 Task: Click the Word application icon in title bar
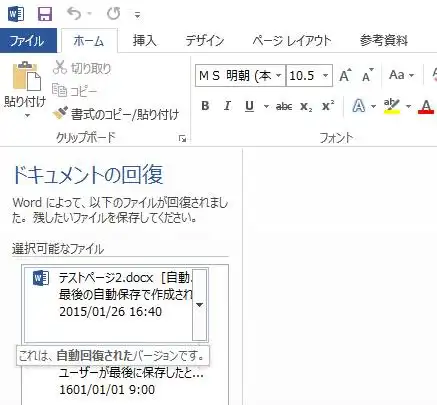pos(16,14)
